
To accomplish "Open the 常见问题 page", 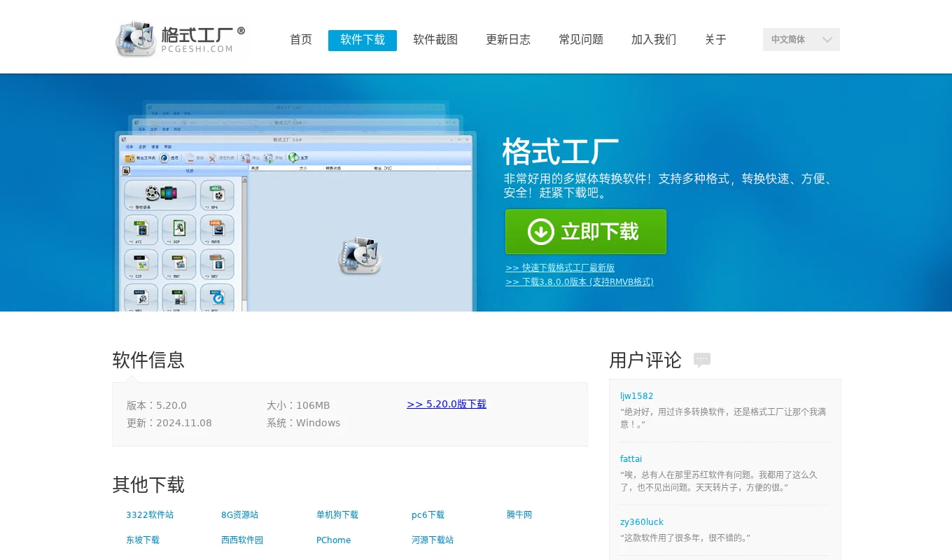I will tap(580, 40).
